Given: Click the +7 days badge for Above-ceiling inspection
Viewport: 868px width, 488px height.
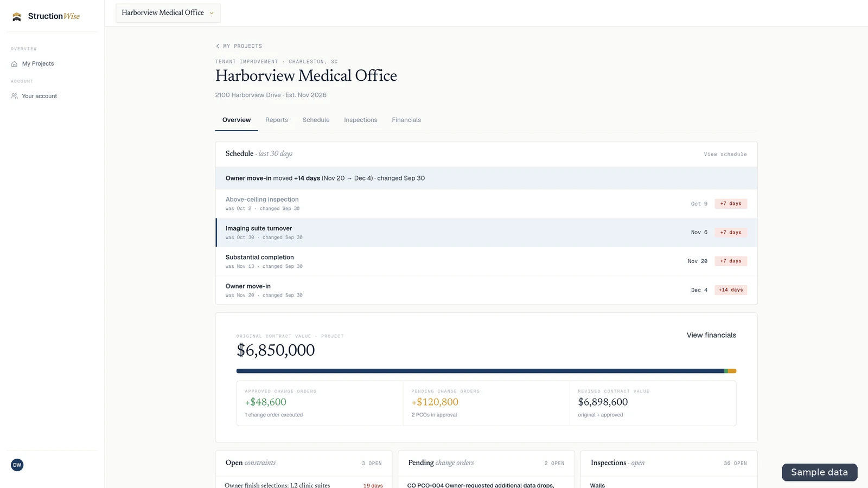Looking at the screenshot, I should click(x=731, y=204).
